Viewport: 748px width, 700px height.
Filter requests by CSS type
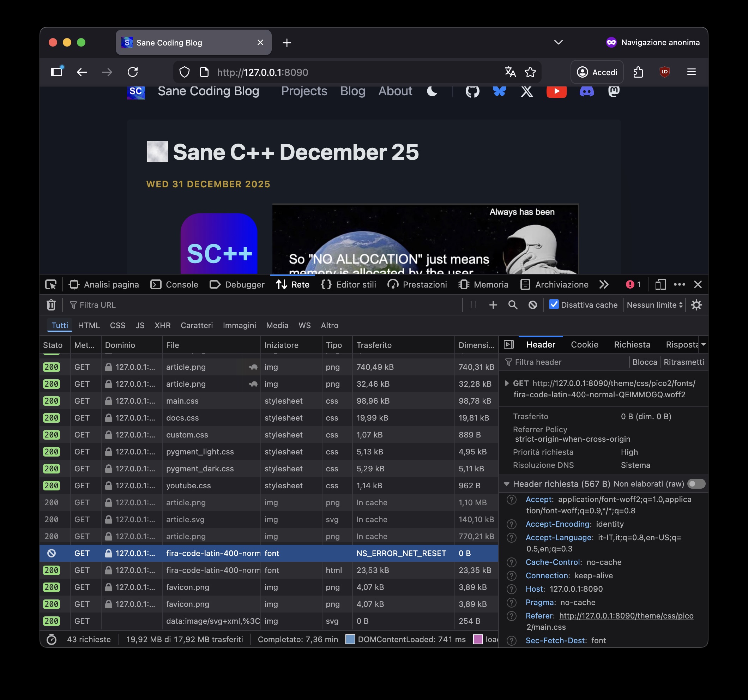117,325
